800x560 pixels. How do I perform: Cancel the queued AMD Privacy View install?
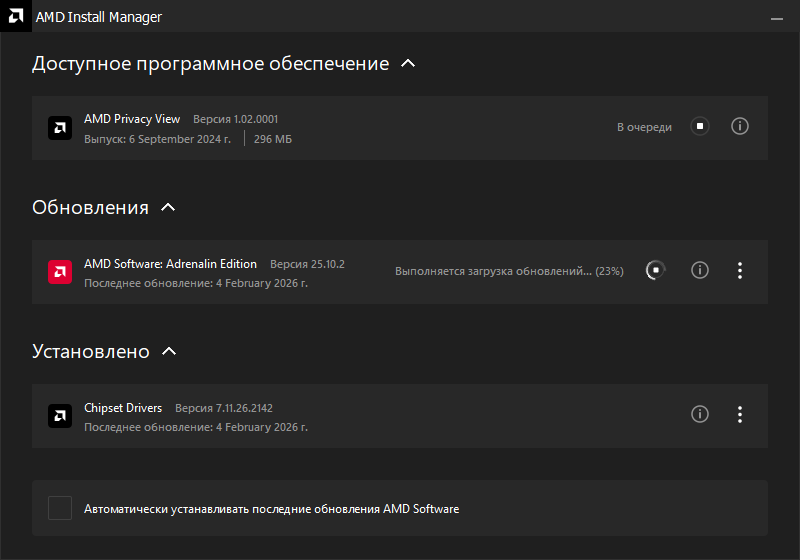coord(700,126)
